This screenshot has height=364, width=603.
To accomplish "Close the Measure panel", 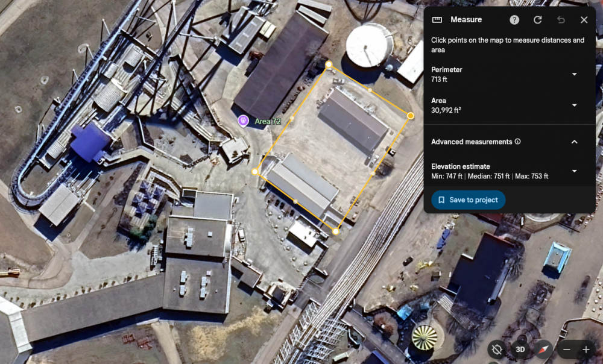I will [x=584, y=20].
